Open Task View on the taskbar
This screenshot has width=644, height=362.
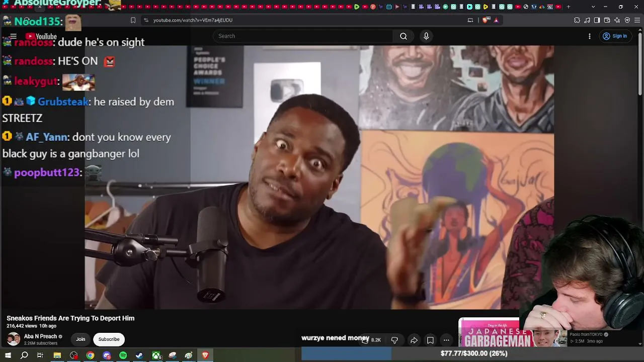point(40,355)
